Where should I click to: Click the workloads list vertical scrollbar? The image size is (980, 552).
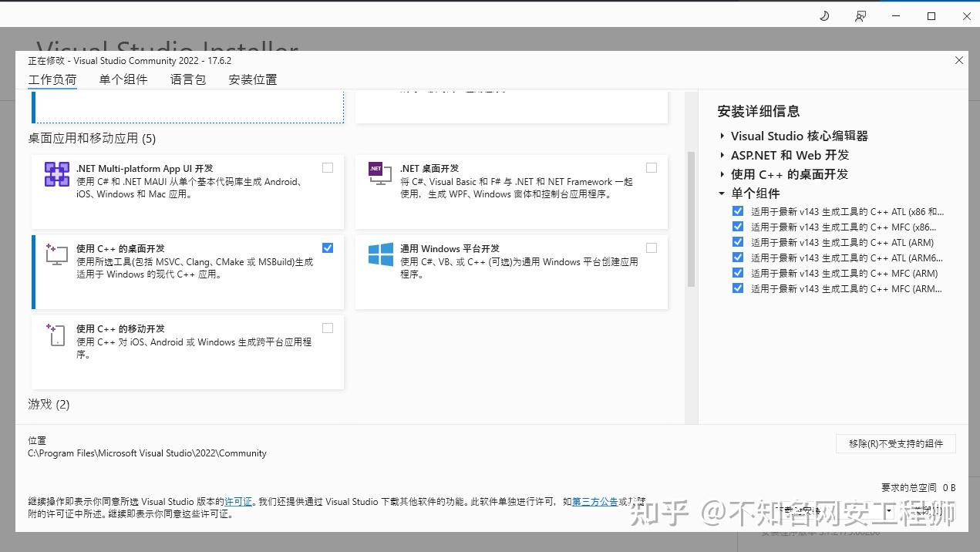pos(691,219)
